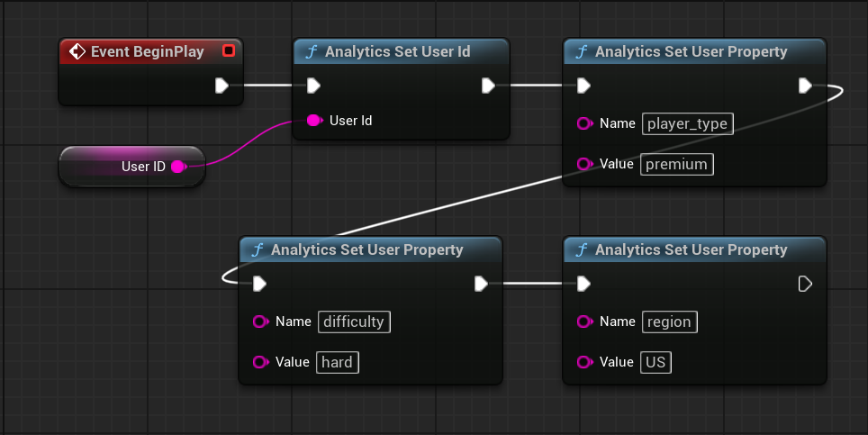
Task: Click the Event BeginPlay output execution pin
Action: click(222, 86)
